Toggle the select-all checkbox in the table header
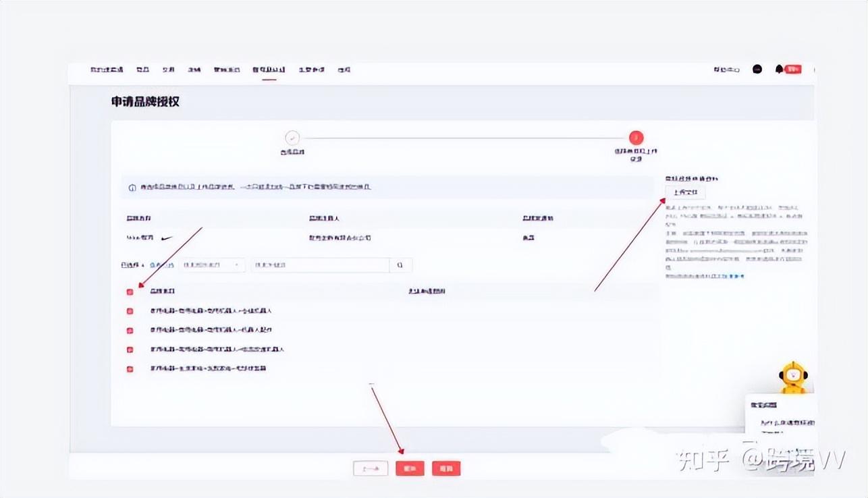 click(130, 292)
